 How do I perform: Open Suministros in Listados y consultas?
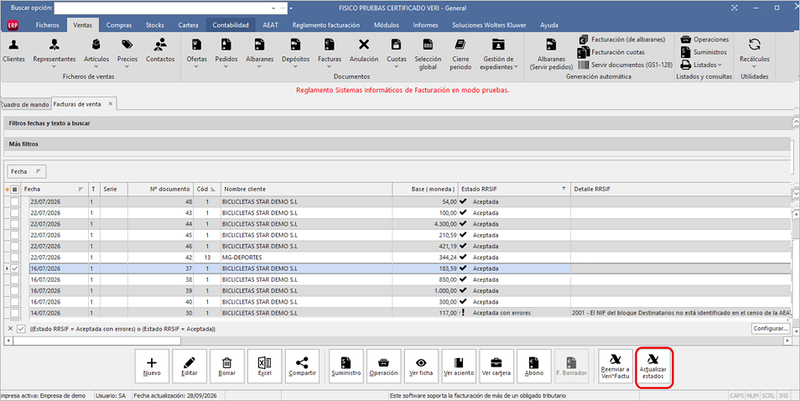pyautogui.click(x=704, y=52)
